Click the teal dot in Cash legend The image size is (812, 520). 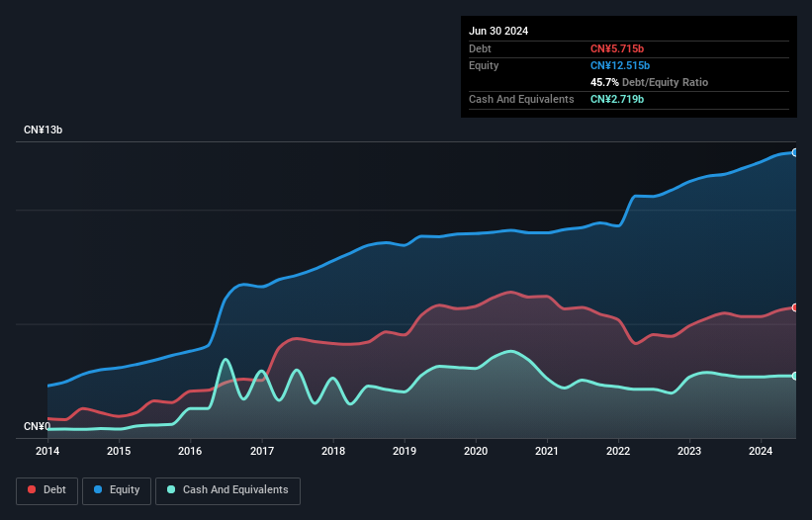coord(171,489)
